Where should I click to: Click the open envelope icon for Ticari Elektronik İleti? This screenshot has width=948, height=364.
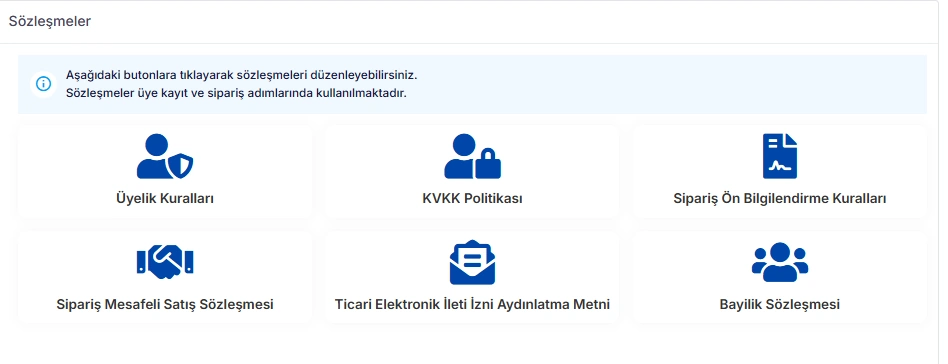pyautogui.click(x=472, y=262)
